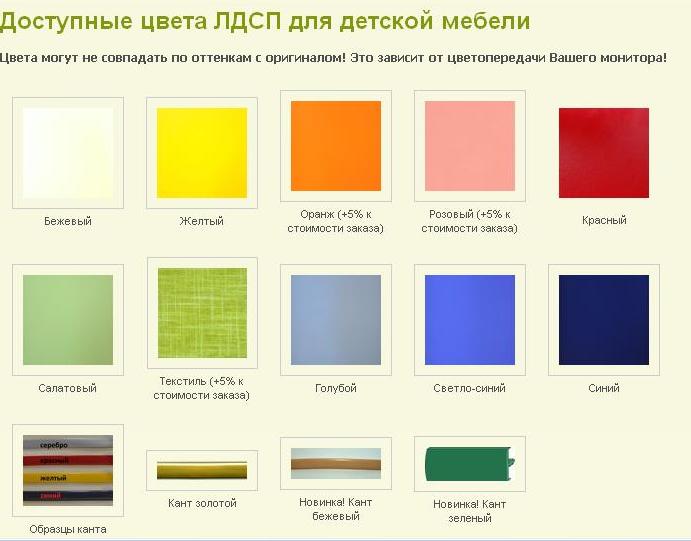Click the Оранж (+5% к стоимости заказа) caption
The width and height of the screenshot is (691, 541).
coord(335,221)
